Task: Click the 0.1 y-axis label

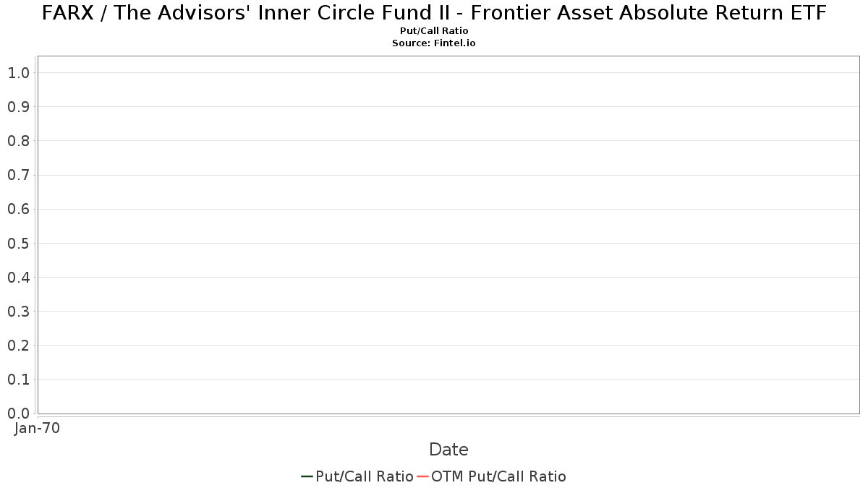Action: pyautogui.click(x=18, y=380)
